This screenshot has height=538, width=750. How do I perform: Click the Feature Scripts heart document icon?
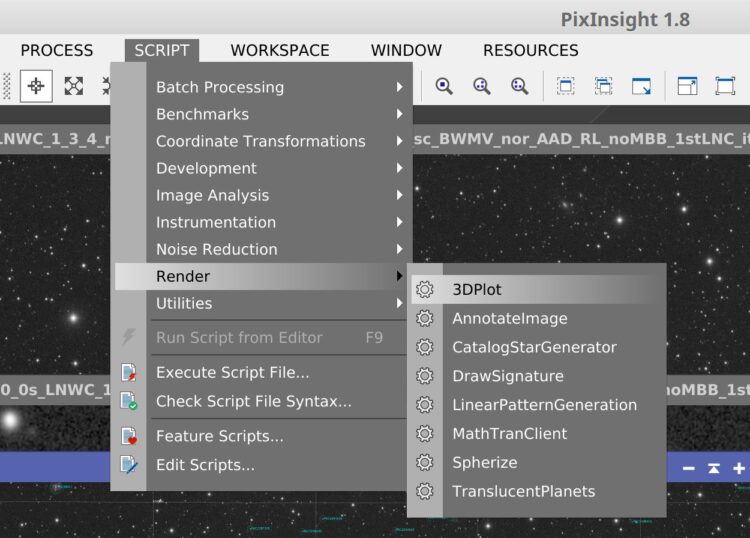click(x=129, y=436)
